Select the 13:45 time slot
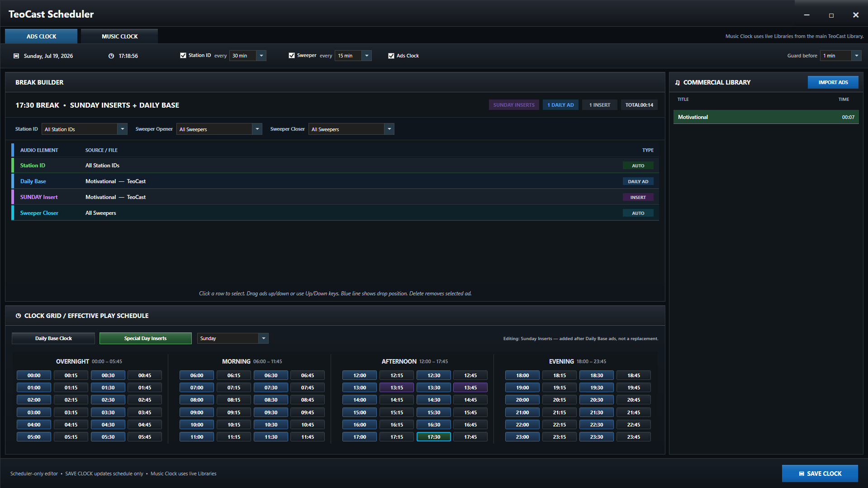 (470, 388)
